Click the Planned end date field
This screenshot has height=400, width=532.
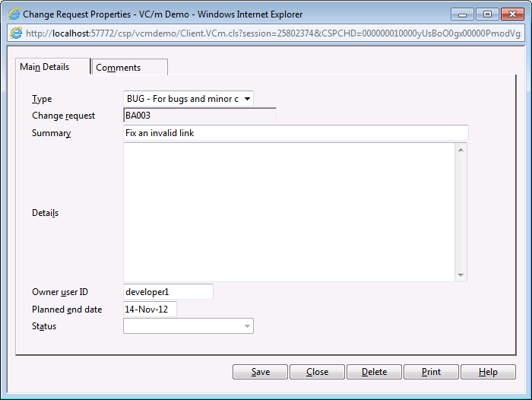149,310
